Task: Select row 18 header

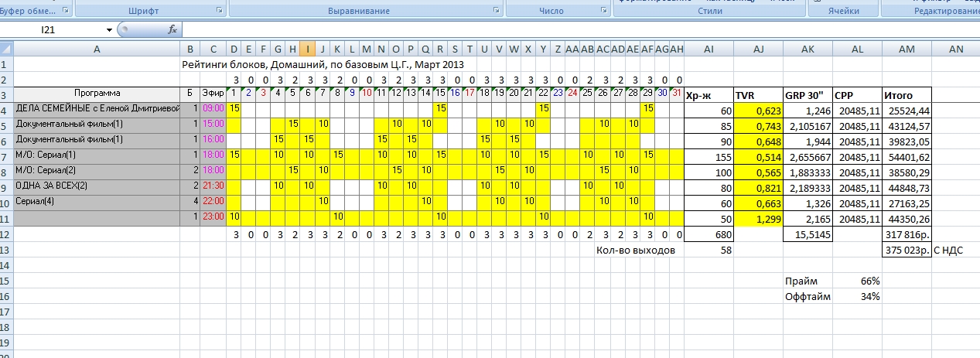Action: 7,327
